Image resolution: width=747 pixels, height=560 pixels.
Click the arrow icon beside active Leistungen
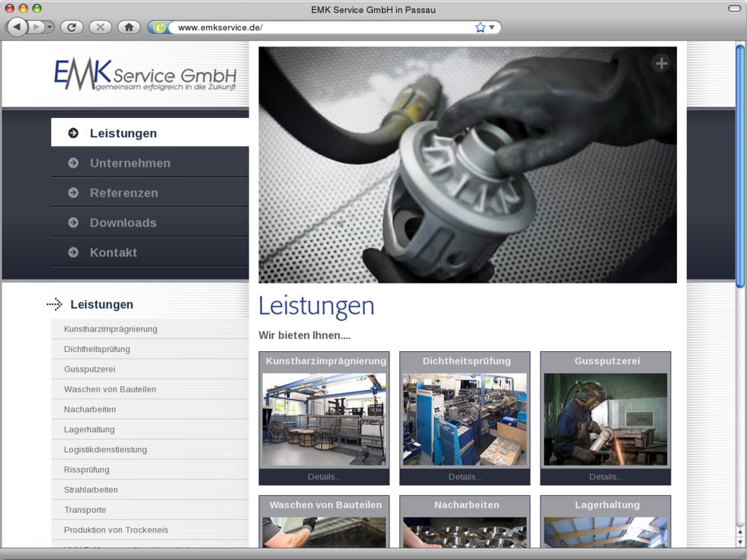coord(73,133)
